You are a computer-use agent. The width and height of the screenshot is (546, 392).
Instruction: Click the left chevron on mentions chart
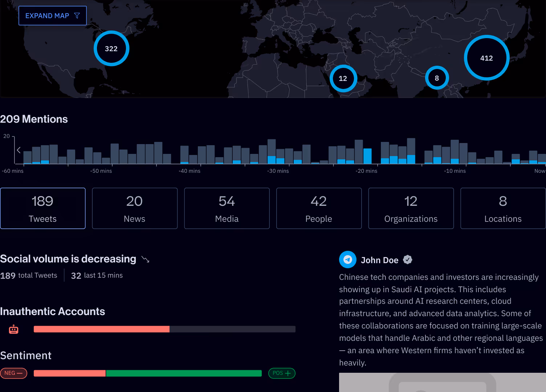[x=19, y=150]
